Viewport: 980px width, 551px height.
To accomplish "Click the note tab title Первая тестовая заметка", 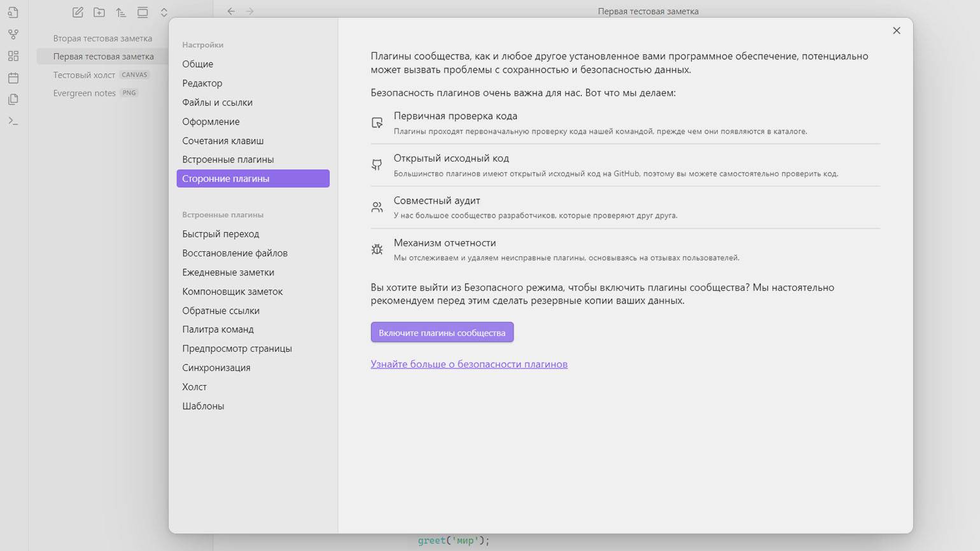I will point(648,11).
